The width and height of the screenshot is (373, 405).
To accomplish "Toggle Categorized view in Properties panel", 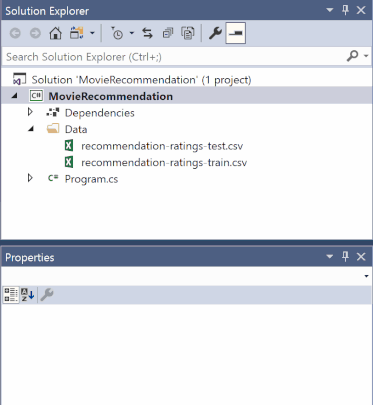I will click(11, 295).
